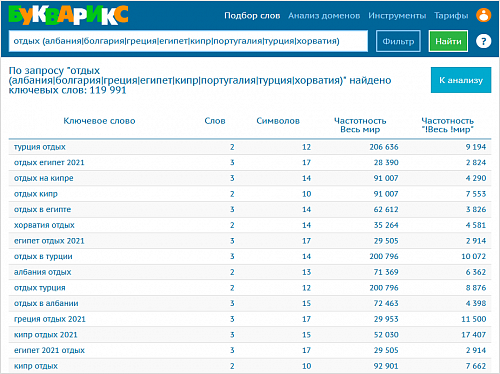Click frequency value 92 901
The image size is (500, 374).
(386, 366)
